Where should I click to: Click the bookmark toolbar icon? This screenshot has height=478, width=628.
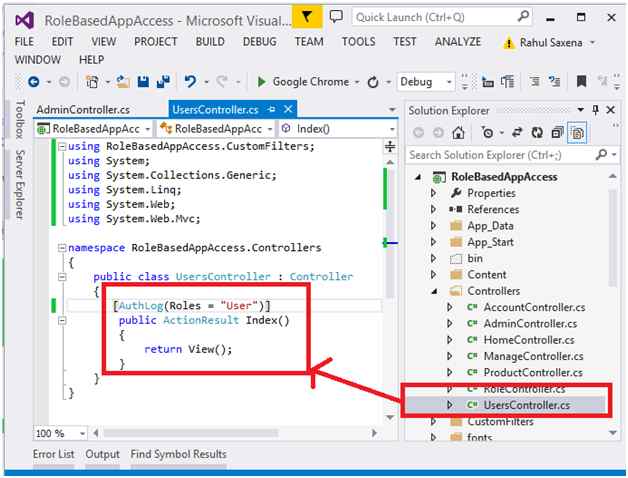click(582, 82)
